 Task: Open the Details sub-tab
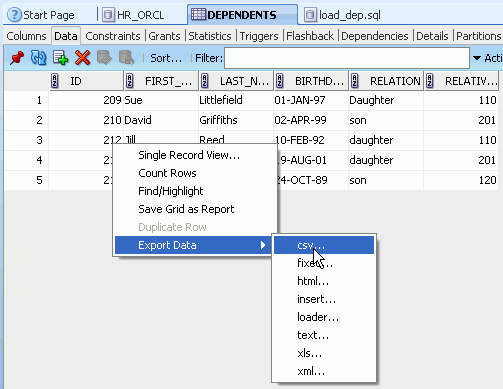[x=432, y=36]
